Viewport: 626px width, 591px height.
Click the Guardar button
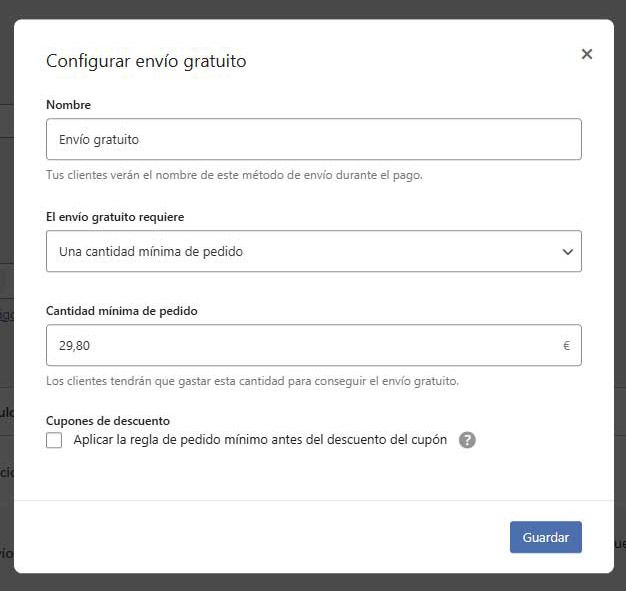[x=545, y=537]
